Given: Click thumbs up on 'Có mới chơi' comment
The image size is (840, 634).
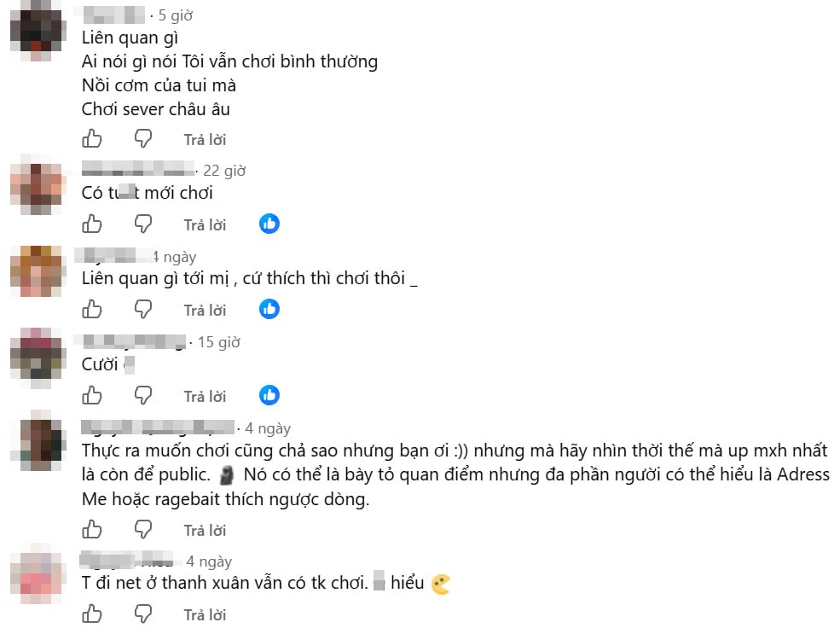Looking at the screenshot, I should [x=92, y=224].
